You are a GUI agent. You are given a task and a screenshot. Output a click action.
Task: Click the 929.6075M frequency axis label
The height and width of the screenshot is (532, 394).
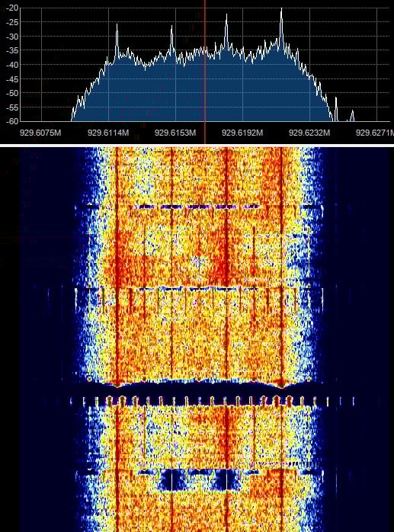tap(40, 133)
